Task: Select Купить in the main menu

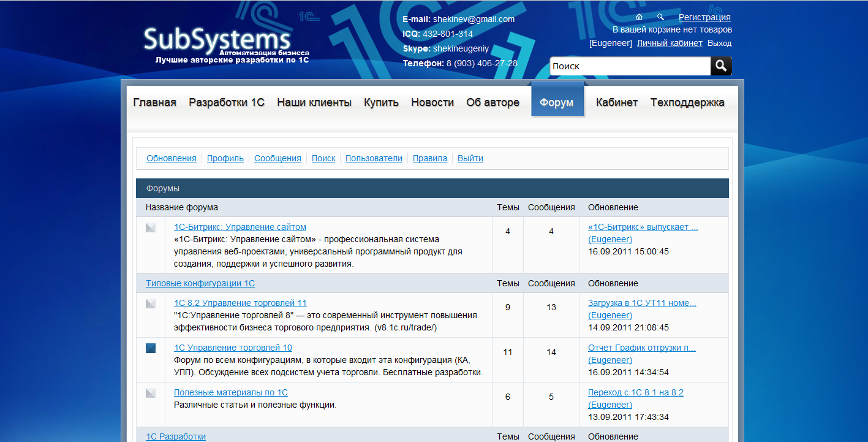Action: (x=381, y=102)
